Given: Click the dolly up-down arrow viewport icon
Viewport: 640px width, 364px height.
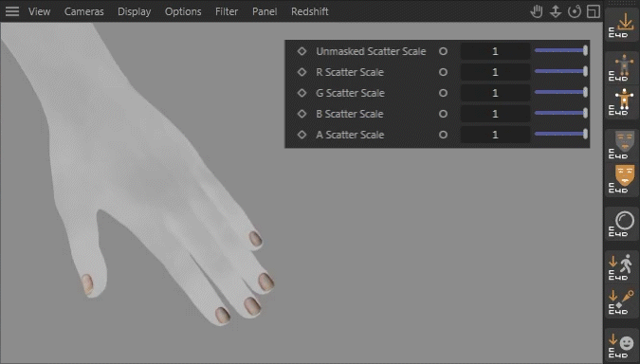Looking at the screenshot, I should coord(556,11).
